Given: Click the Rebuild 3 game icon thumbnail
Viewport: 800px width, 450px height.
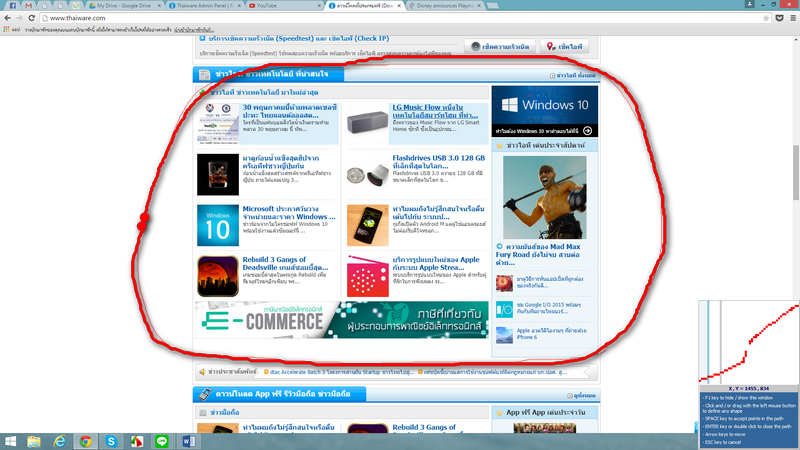Looking at the screenshot, I should pos(218,276).
